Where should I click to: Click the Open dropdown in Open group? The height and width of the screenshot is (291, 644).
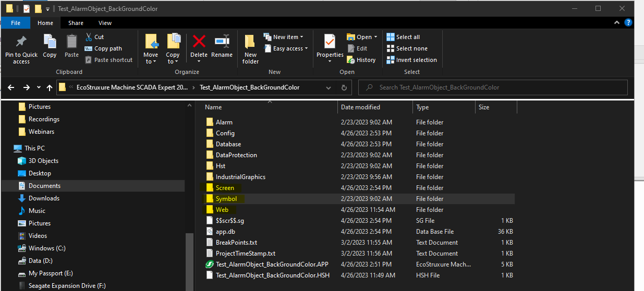tap(362, 37)
